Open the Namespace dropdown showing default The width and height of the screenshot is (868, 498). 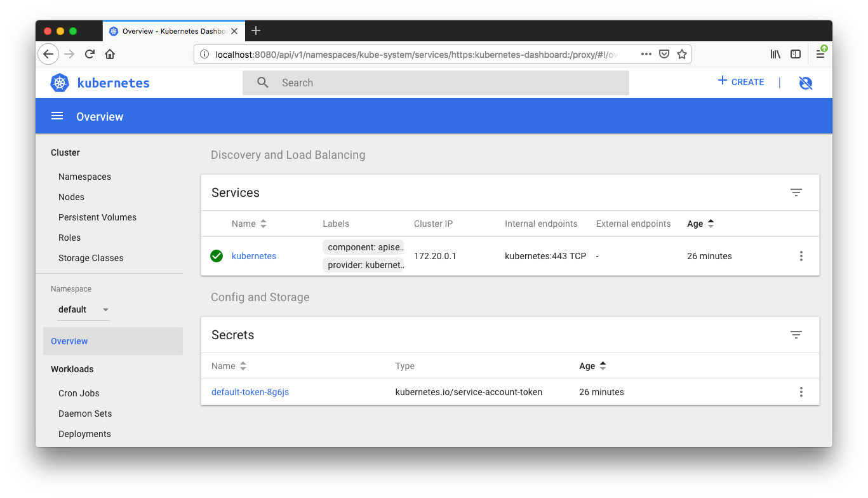pos(84,309)
